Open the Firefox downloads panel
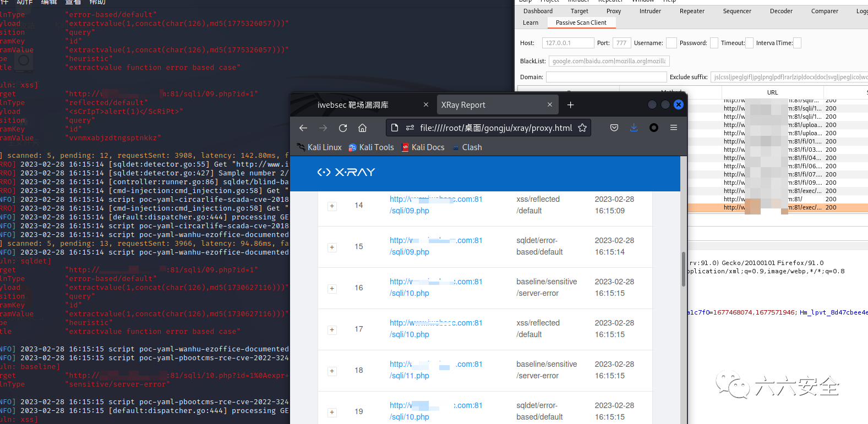 coord(634,128)
